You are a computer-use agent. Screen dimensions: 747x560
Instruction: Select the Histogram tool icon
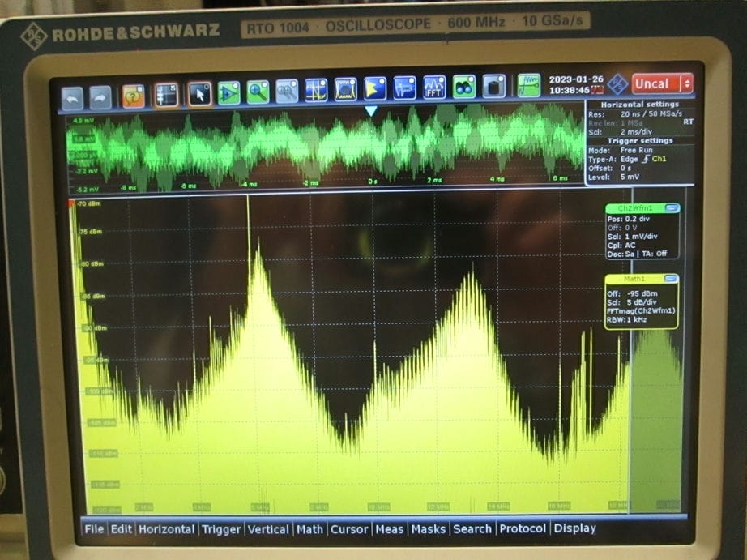(x=375, y=88)
